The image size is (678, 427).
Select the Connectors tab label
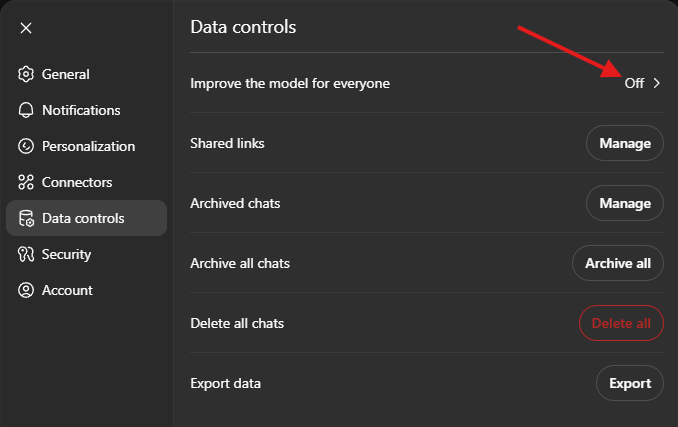pyautogui.click(x=77, y=182)
